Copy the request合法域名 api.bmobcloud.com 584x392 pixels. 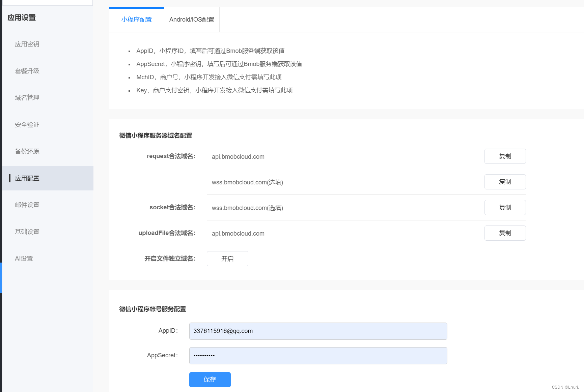(505, 156)
